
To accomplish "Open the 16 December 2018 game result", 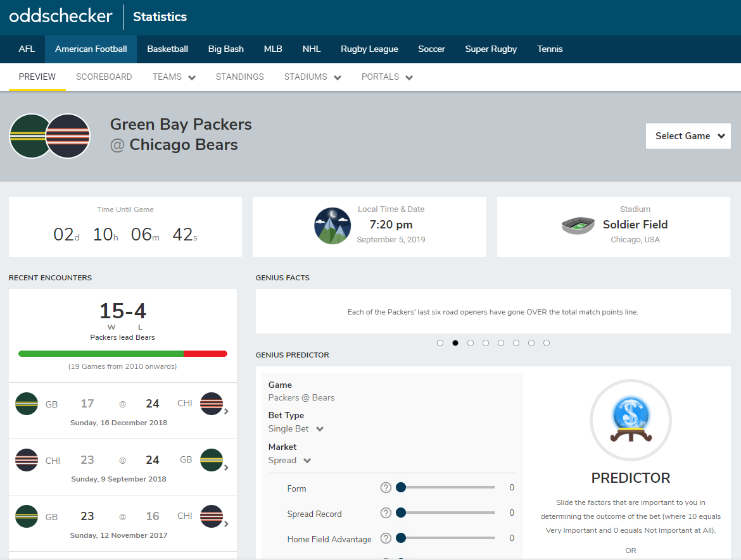I will pos(122,411).
